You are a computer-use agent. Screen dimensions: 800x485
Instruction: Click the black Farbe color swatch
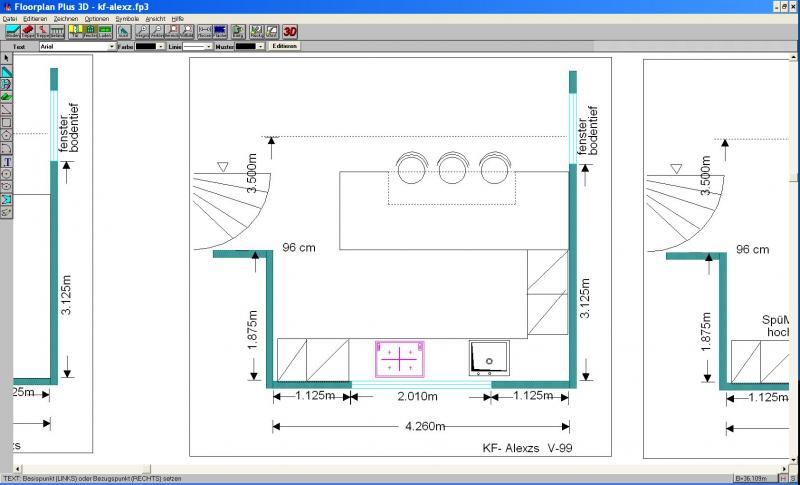click(146, 46)
